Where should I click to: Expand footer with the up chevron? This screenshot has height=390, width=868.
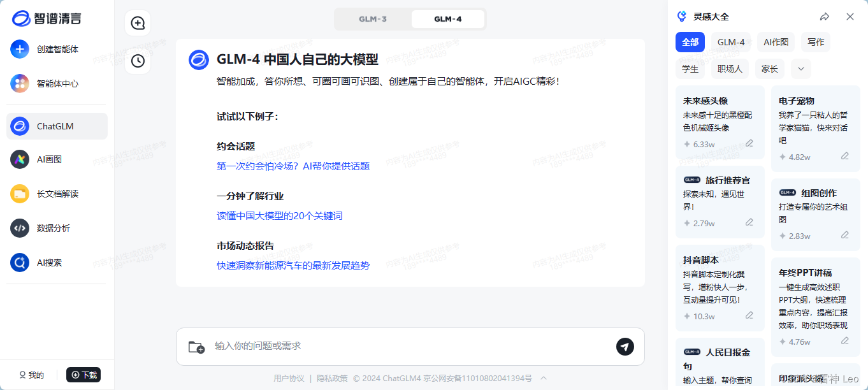pos(543,378)
